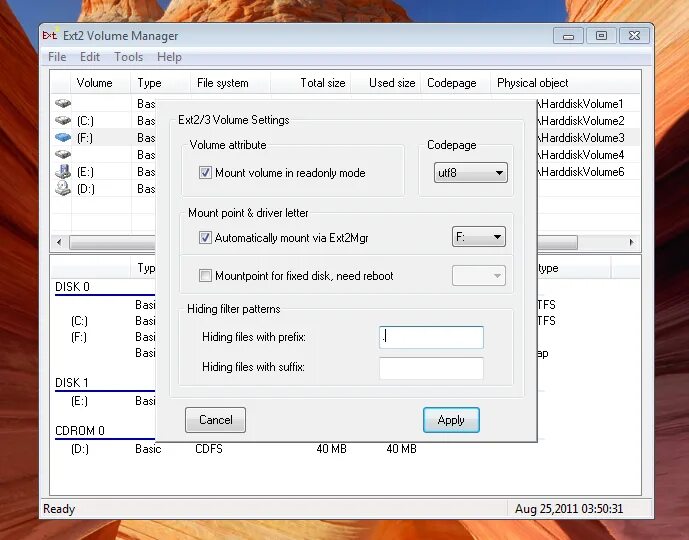Screen dimensions: 689x540
Task: Select the HarddiskVolume4 entry
Action: click(580, 155)
